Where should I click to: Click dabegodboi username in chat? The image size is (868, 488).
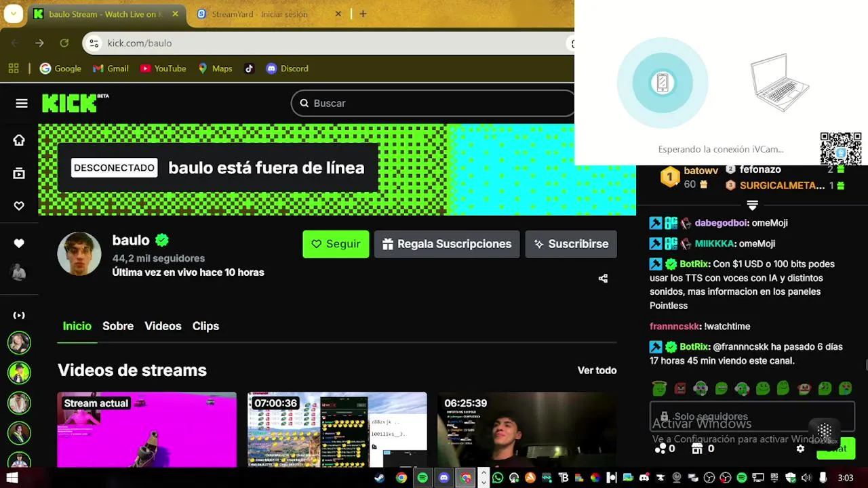coord(721,223)
